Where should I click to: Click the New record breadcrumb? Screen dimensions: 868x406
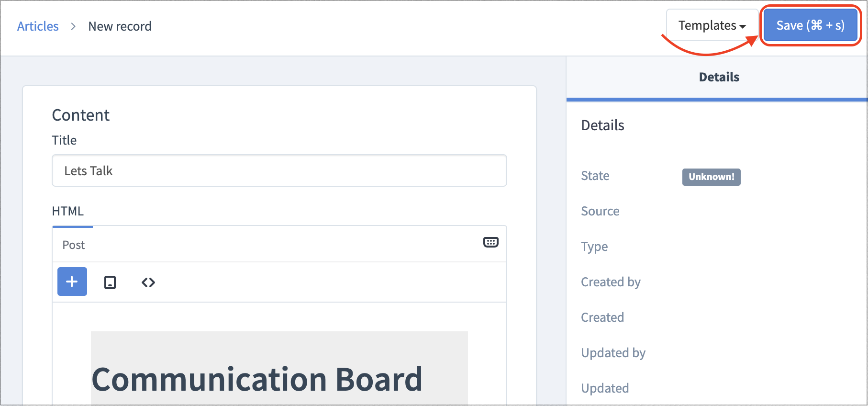[x=120, y=26]
